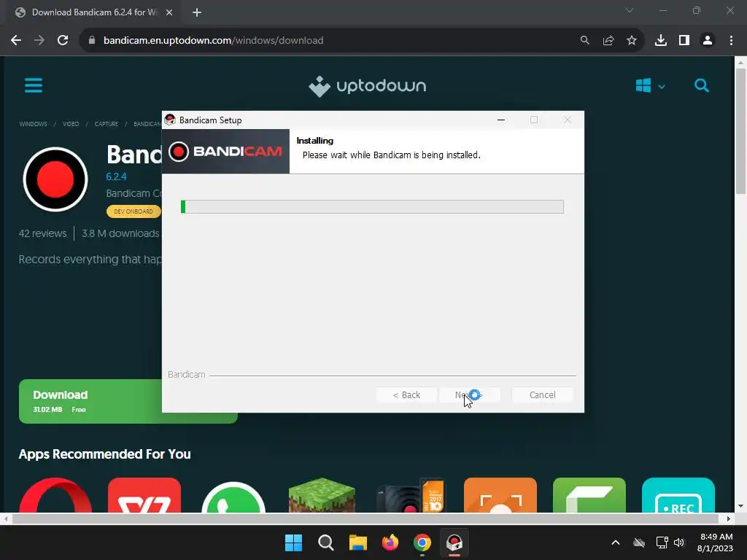747x560 pixels.
Task: Open the uptodown site search icon
Action: pos(701,86)
